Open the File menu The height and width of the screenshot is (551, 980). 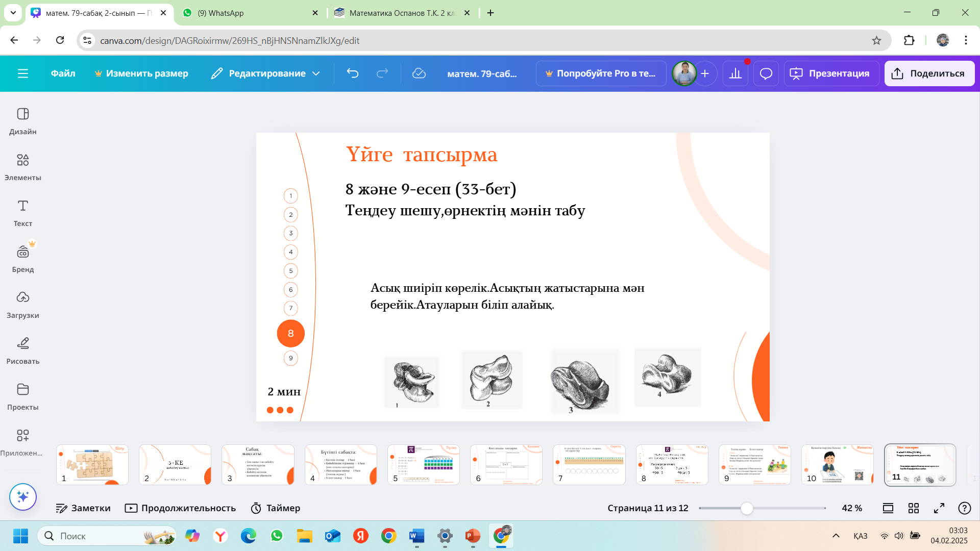63,73
